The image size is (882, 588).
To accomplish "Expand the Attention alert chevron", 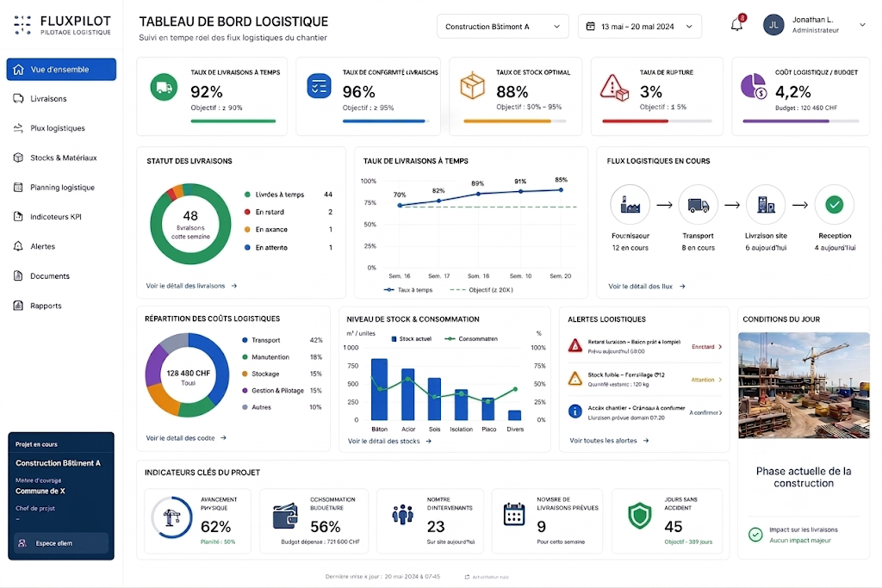I will pyautogui.click(x=721, y=380).
